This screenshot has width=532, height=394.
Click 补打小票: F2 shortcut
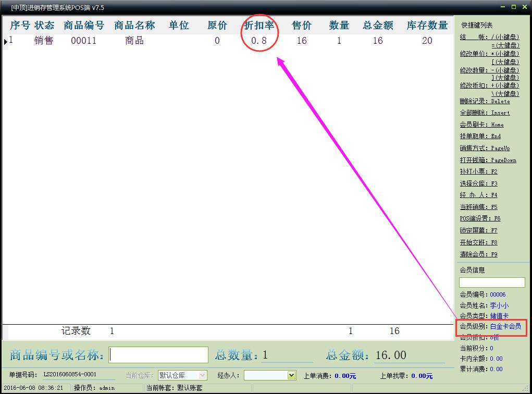point(478,171)
